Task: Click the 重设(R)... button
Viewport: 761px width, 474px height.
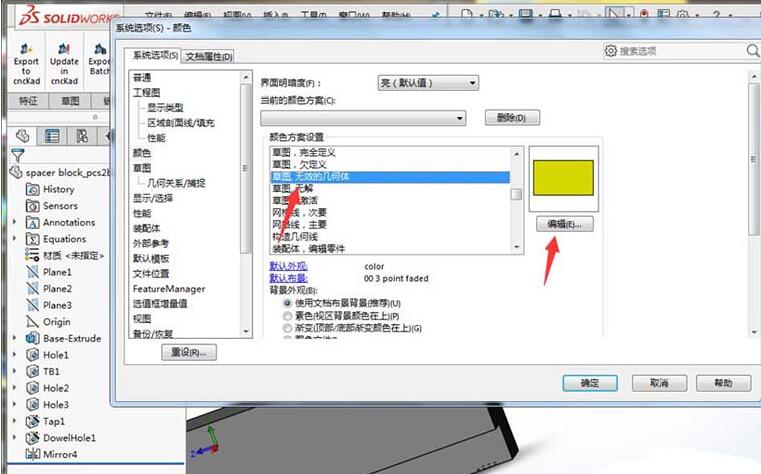Action: pos(189,353)
